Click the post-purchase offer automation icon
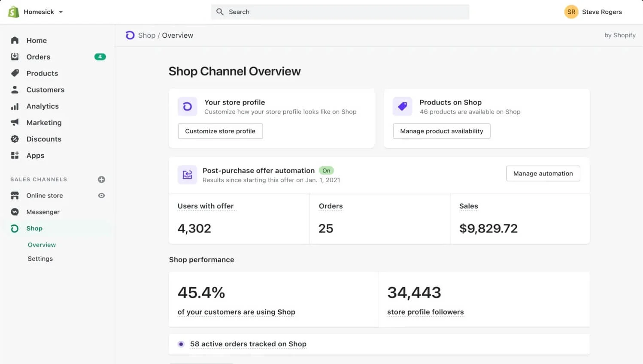This screenshot has height=364, width=643. 187,175
